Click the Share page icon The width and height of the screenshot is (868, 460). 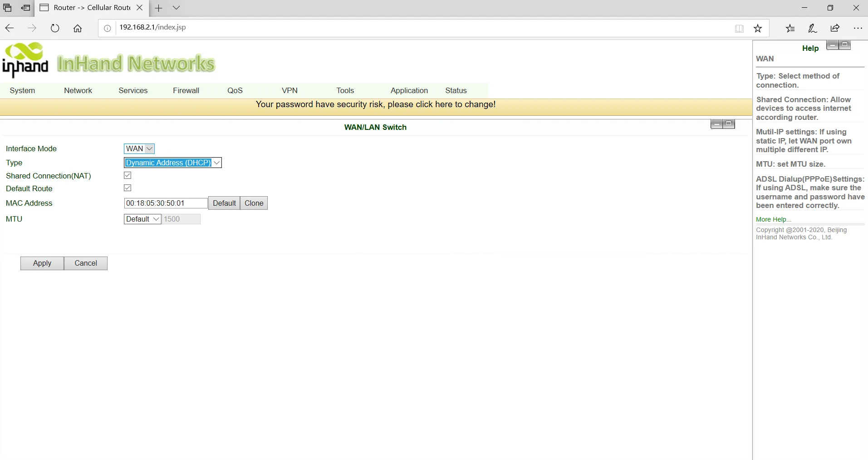835,28
